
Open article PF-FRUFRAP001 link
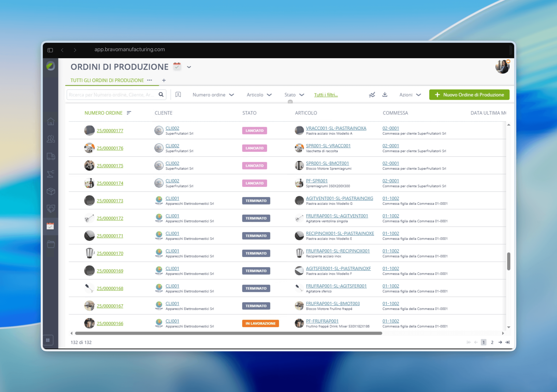(x=322, y=321)
